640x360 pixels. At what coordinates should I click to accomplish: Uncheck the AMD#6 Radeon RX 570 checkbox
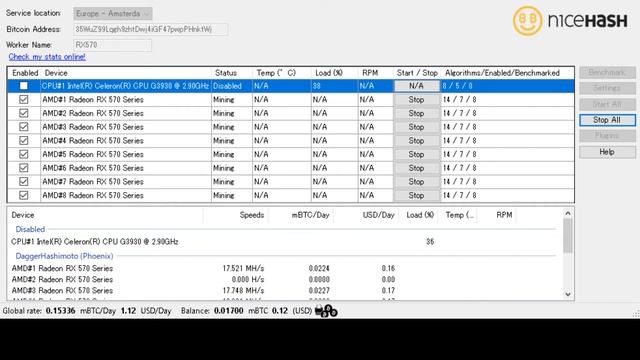click(x=24, y=168)
